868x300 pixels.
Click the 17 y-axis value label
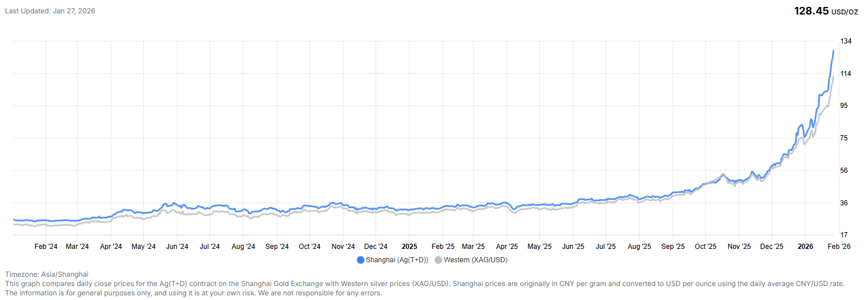click(844, 235)
